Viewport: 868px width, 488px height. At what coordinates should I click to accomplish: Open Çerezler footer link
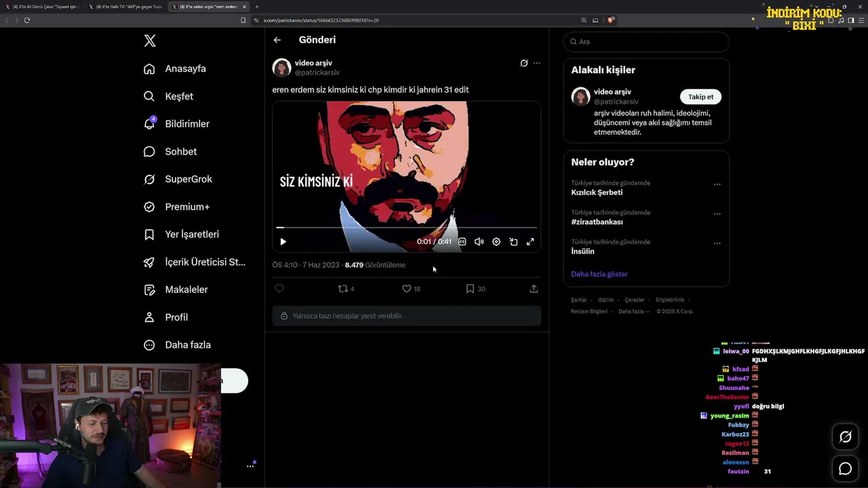coord(635,300)
